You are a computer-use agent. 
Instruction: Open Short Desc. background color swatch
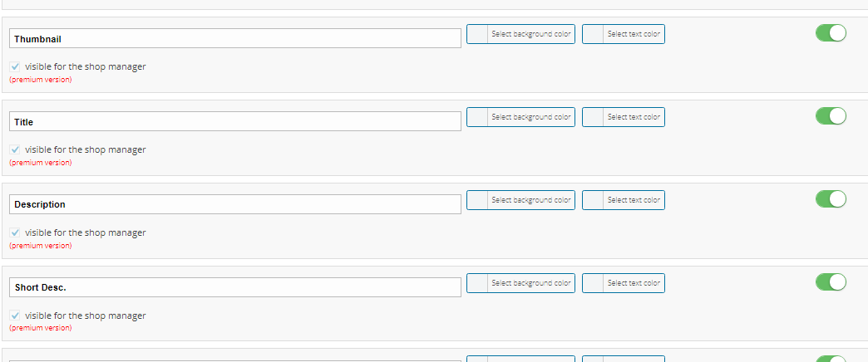point(477,282)
